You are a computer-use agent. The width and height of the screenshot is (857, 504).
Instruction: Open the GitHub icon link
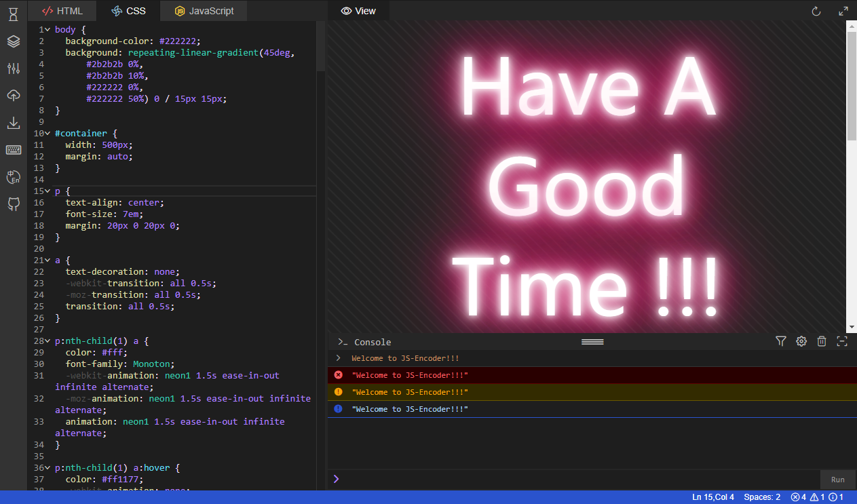[x=14, y=204]
